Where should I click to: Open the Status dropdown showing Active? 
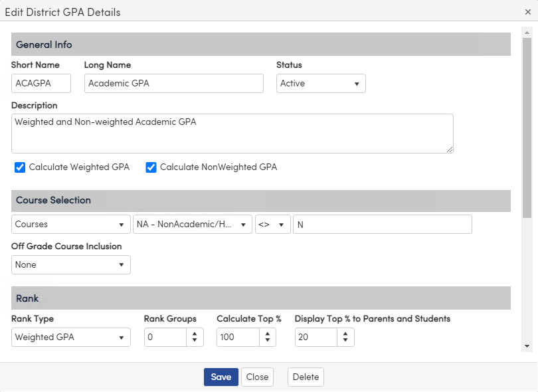tap(321, 83)
